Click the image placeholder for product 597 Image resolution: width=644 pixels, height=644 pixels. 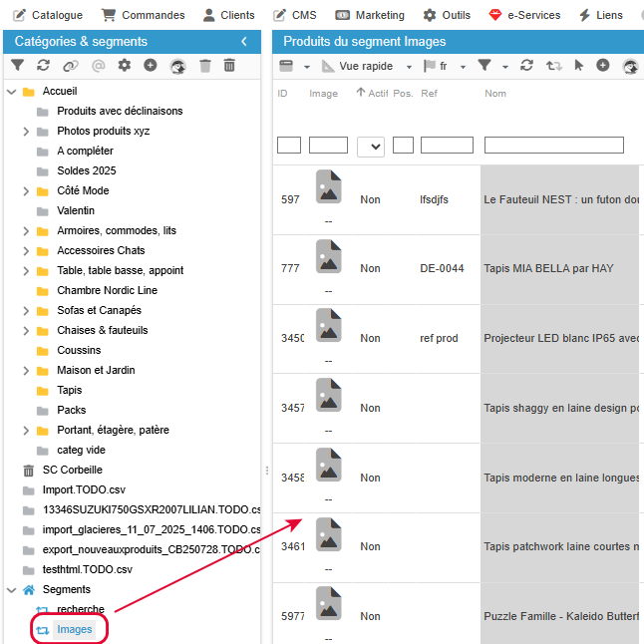329,186
